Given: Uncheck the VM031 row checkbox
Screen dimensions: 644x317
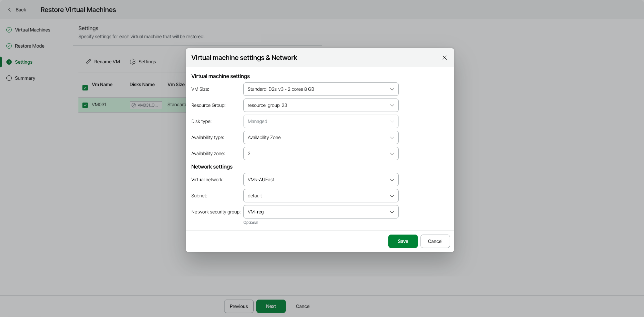Looking at the screenshot, I should pyautogui.click(x=85, y=105).
